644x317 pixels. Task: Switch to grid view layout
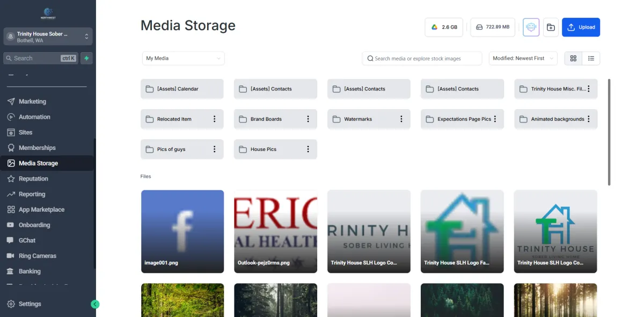tap(573, 58)
